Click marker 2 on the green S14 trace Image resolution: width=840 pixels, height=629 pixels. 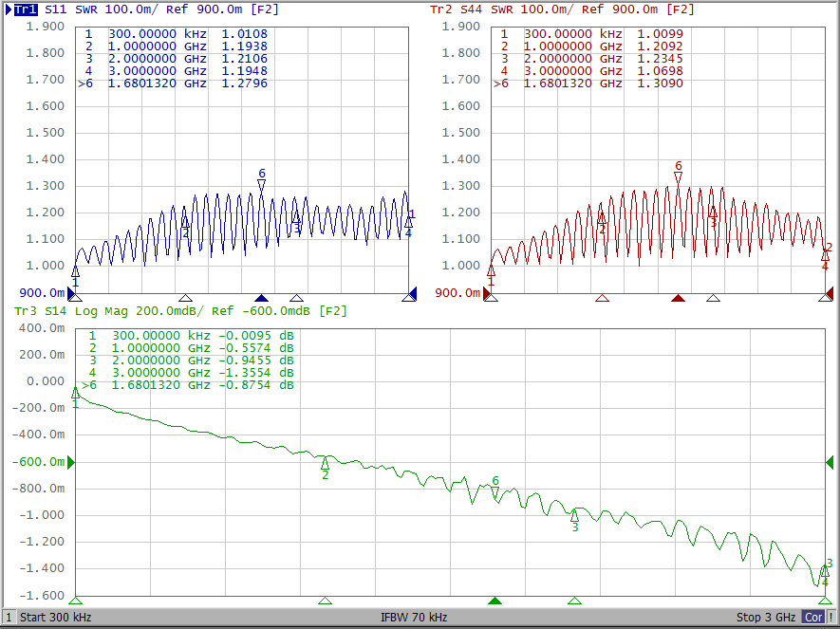pos(326,462)
